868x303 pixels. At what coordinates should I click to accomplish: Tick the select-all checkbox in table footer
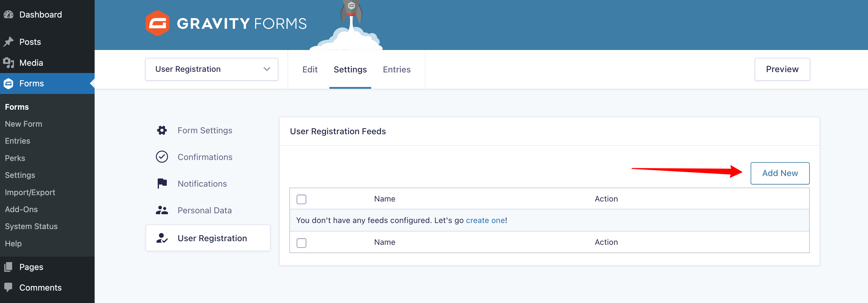click(301, 243)
